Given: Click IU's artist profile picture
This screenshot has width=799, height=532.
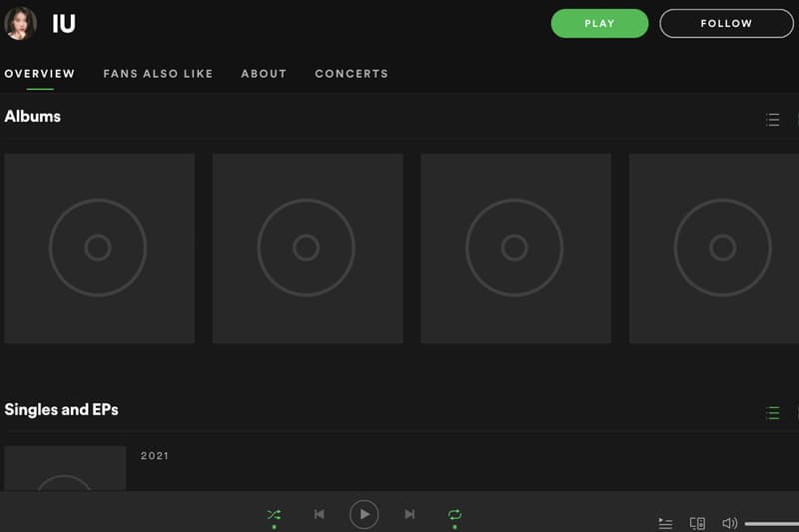Looking at the screenshot, I should 20,23.
